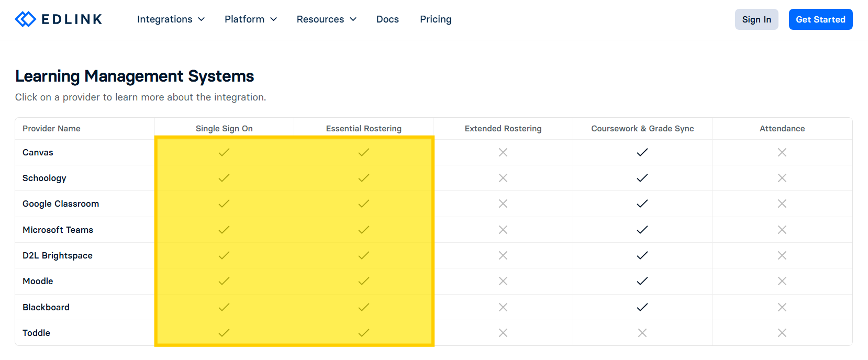Go to the Docs page
The width and height of the screenshot is (868, 360).
[x=387, y=19]
